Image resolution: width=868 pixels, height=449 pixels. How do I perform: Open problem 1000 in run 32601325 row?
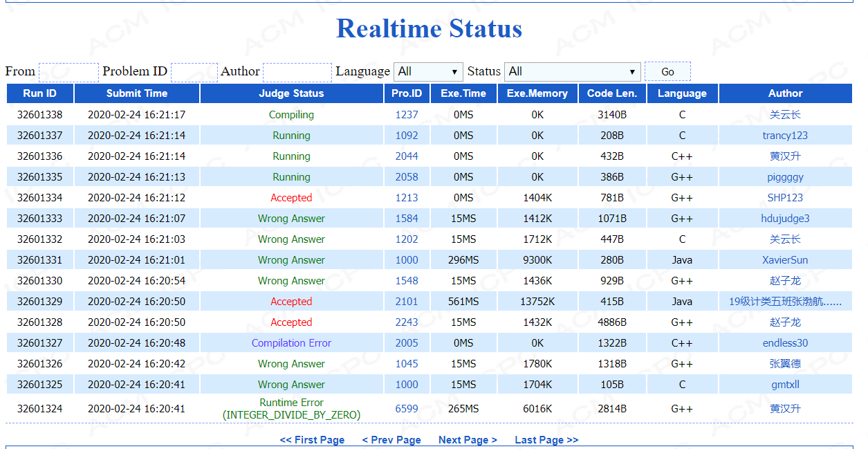(x=407, y=385)
